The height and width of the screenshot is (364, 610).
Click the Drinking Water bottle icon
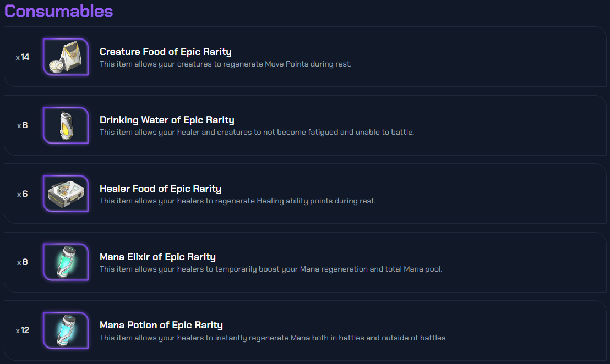(x=66, y=125)
